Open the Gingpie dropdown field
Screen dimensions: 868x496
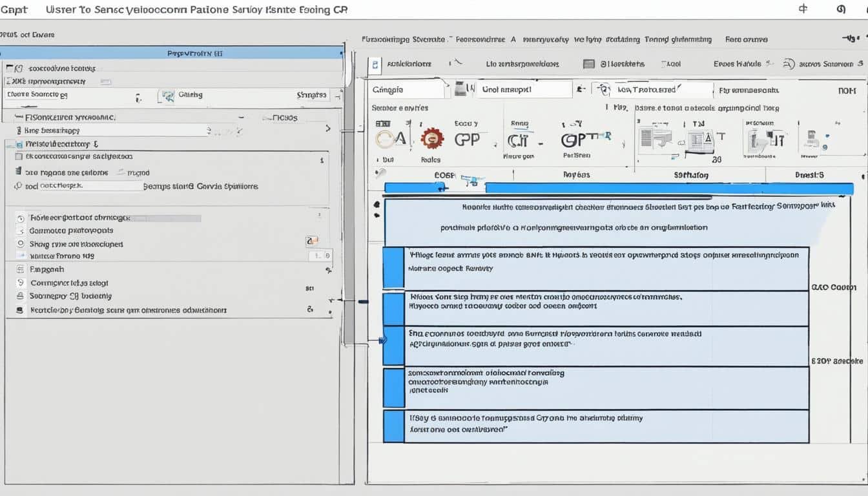click(x=407, y=90)
